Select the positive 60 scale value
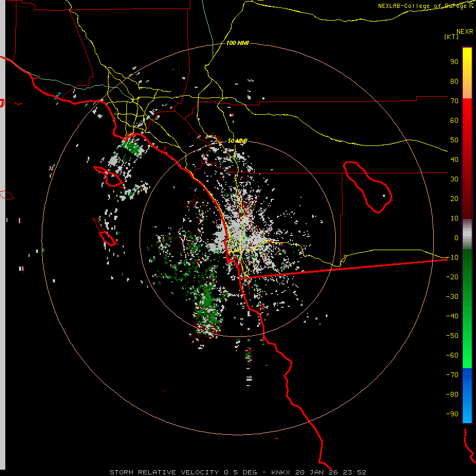 [454, 121]
